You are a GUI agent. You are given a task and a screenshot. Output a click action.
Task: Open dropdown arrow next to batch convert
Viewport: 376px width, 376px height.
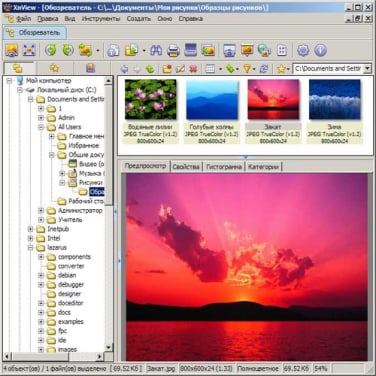click(x=98, y=51)
